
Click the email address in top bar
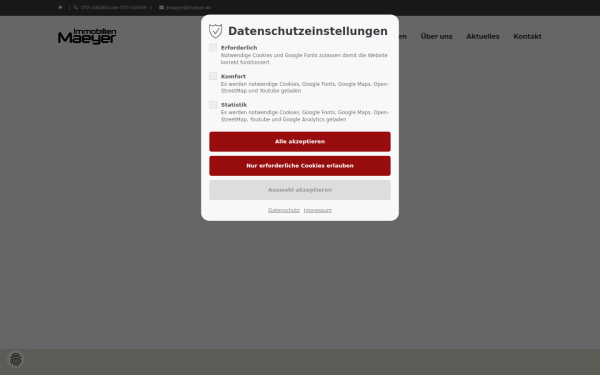188,7
